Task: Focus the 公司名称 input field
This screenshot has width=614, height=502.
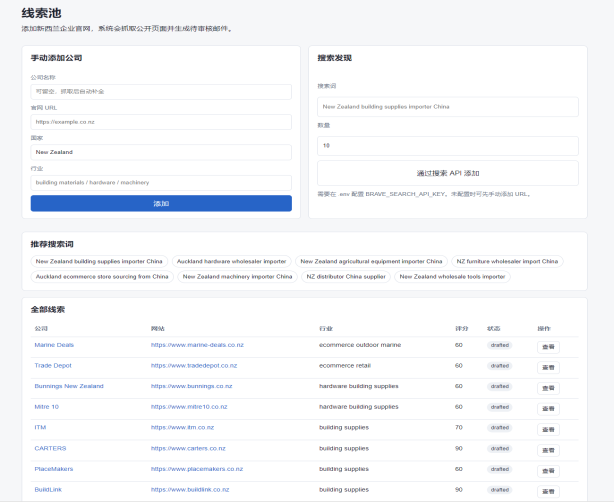Action: point(161,92)
